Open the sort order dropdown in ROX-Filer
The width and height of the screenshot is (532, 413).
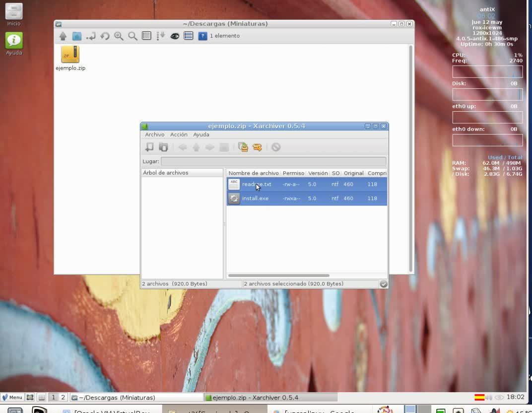(160, 36)
